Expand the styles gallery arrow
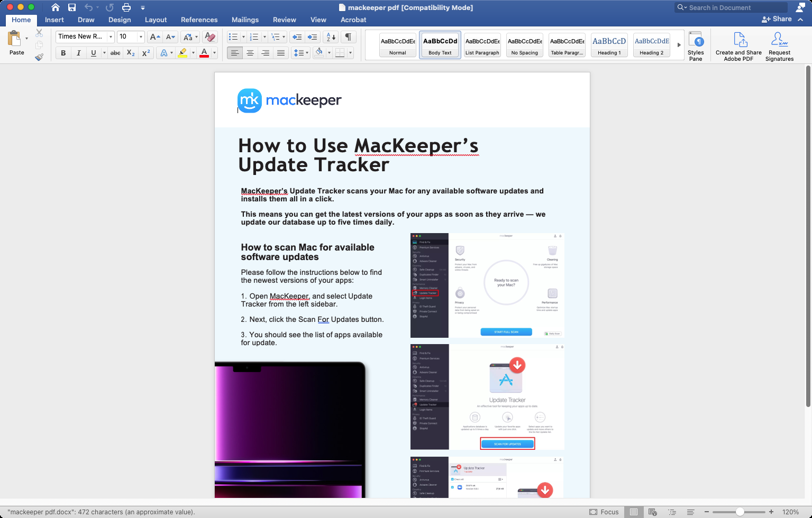 coord(679,45)
